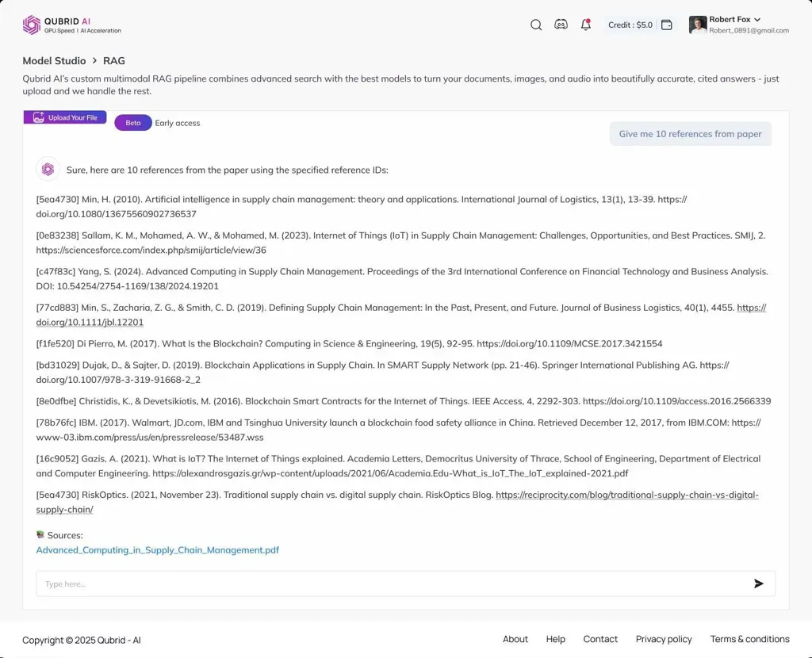Click the Credit : $5.0 label
The height and width of the screenshot is (658, 812).
[x=630, y=25]
